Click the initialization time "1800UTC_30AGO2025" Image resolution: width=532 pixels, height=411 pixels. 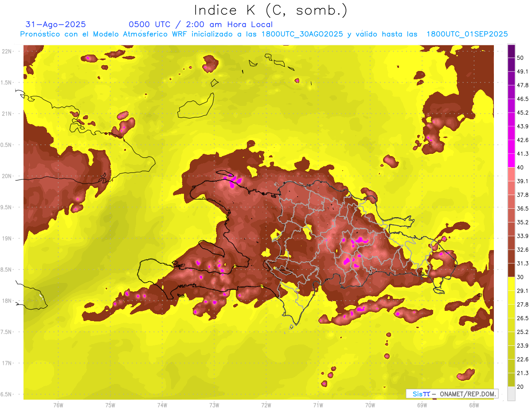point(302,34)
